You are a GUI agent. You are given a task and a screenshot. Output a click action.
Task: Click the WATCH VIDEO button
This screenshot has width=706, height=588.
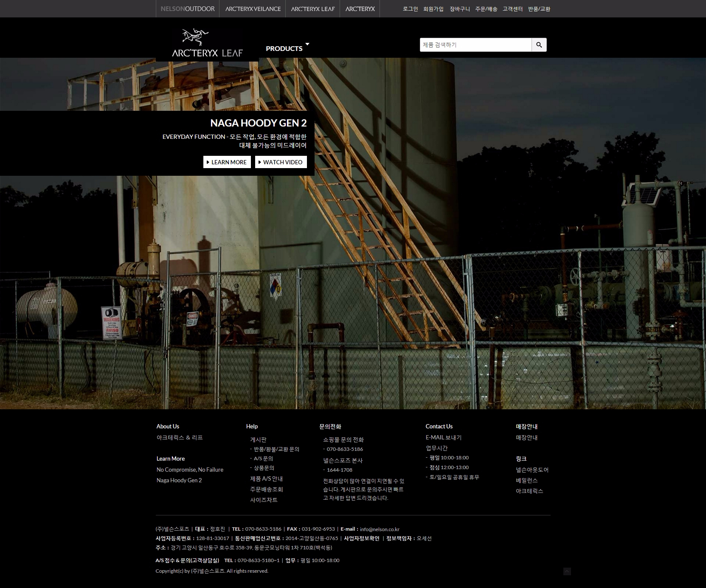[281, 162]
